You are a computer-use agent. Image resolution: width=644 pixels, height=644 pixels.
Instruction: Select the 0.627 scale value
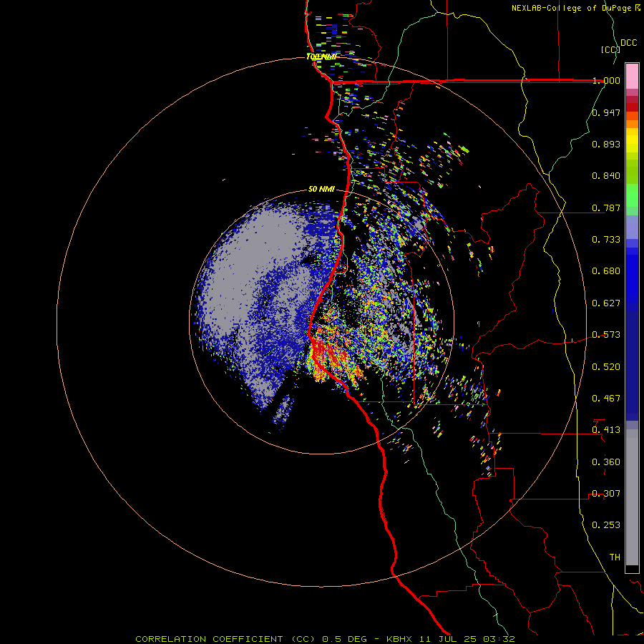(606, 303)
